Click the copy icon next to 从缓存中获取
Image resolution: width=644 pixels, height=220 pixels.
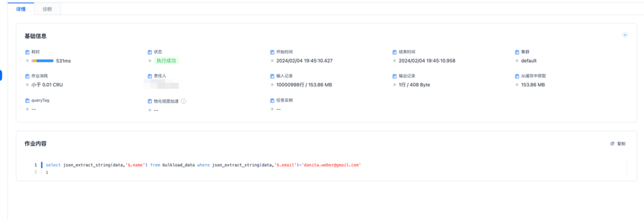coord(517,76)
